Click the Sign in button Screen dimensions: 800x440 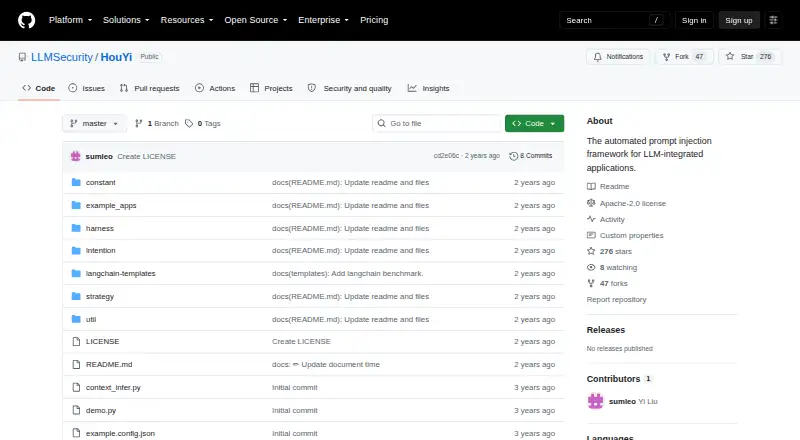694,20
